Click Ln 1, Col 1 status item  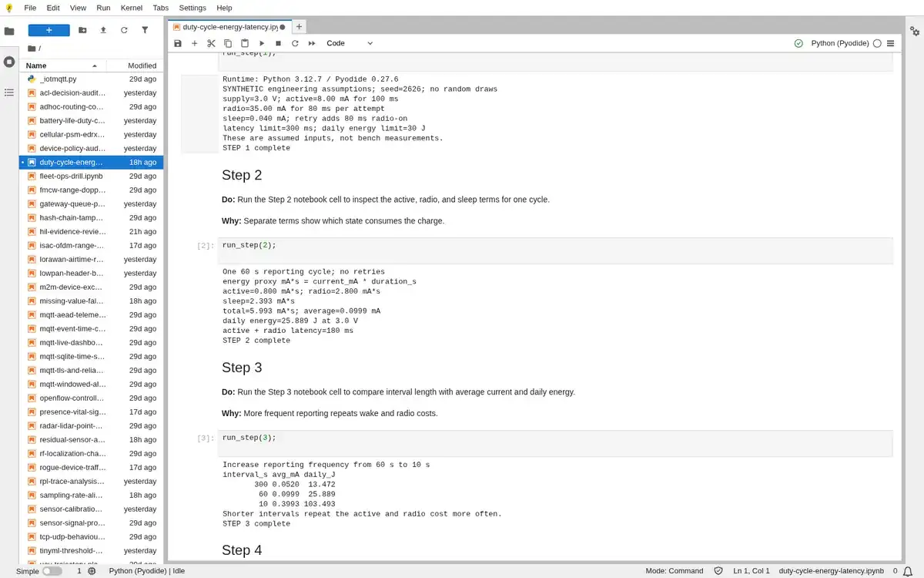point(752,571)
